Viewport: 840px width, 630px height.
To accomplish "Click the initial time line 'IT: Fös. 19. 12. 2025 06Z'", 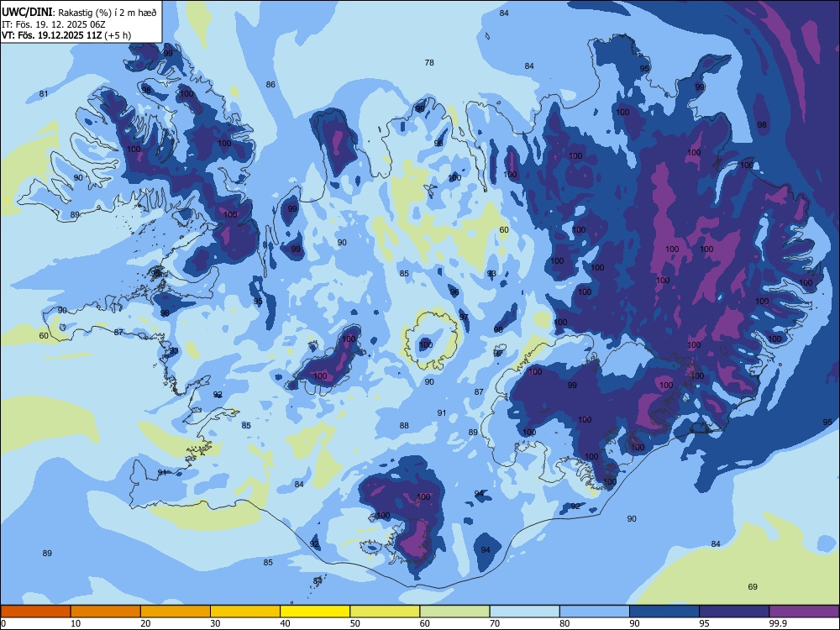I will coord(54,24).
